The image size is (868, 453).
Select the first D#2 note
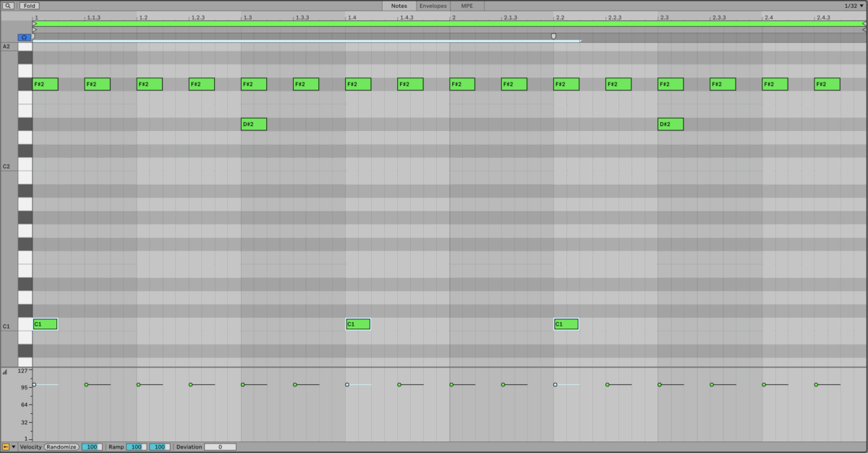pyautogui.click(x=254, y=124)
